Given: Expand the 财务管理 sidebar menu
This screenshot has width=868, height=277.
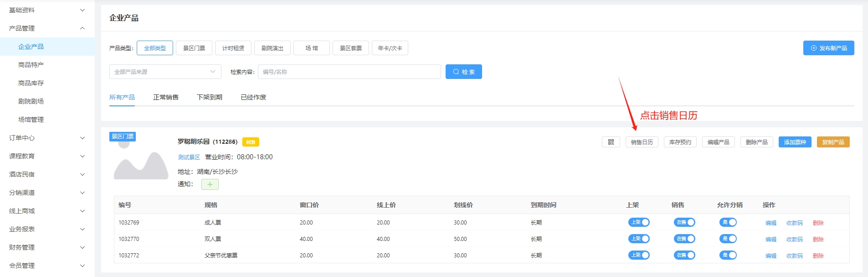Looking at the screenshot, I should (x=47, y=247).
